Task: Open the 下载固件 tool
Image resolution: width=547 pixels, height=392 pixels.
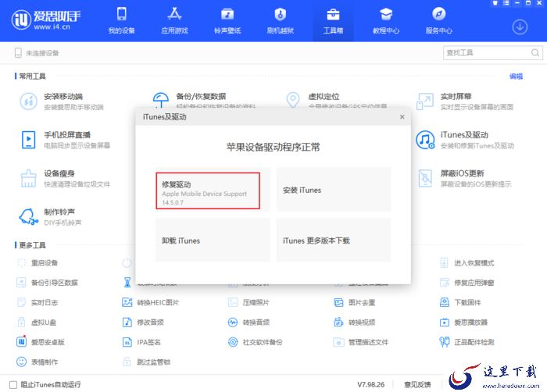Action: pyautogui.click(x=460, y=302)
